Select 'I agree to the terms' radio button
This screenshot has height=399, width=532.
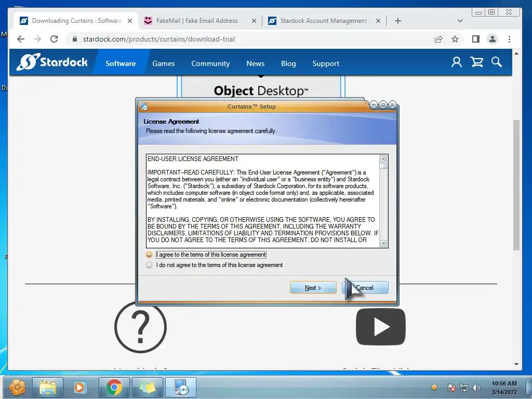click(x=149, y=255)
